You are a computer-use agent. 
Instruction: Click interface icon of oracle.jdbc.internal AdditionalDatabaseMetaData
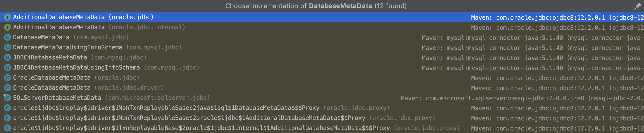point(8,27)
